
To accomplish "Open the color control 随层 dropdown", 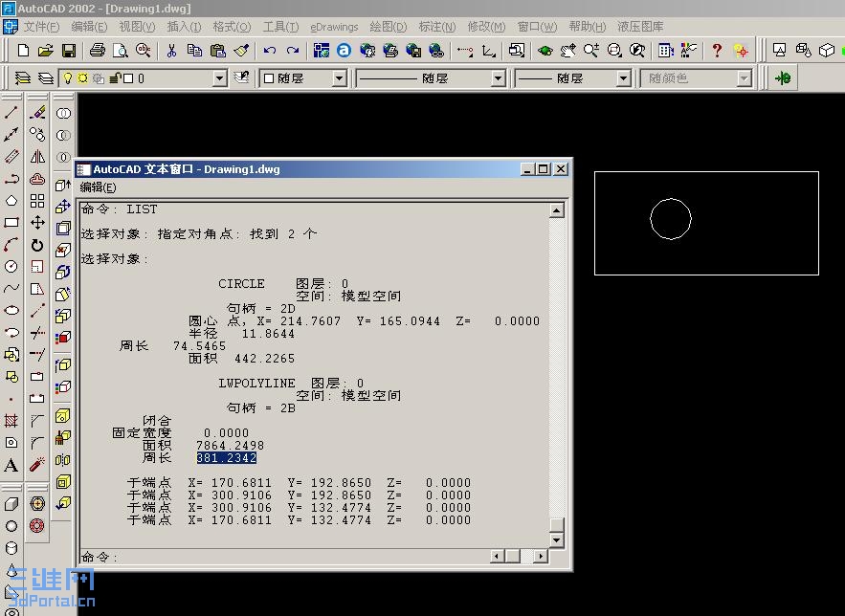I will (339, 78).
